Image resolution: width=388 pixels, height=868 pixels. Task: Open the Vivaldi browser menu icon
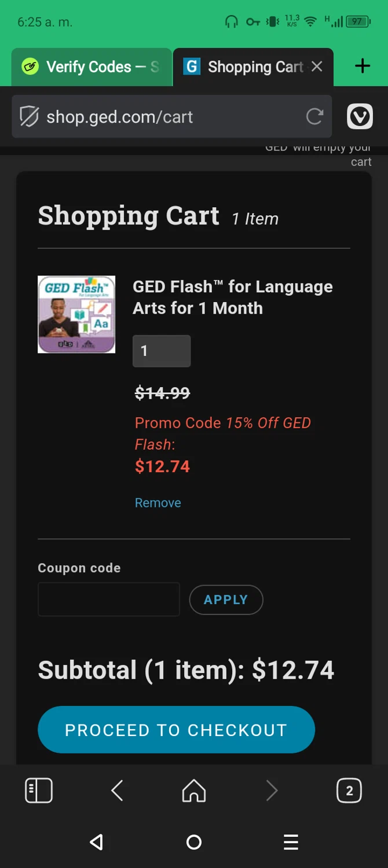click(x=360, y=117)
